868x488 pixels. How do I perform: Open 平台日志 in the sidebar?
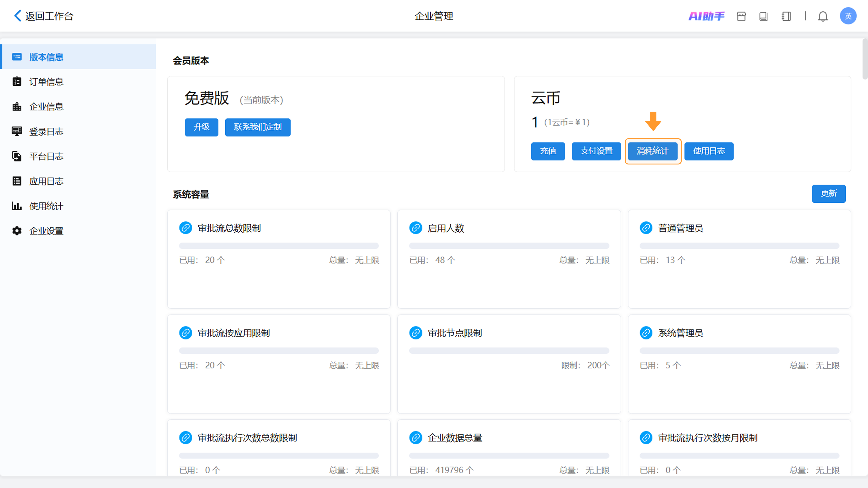[x=78, y=156]
